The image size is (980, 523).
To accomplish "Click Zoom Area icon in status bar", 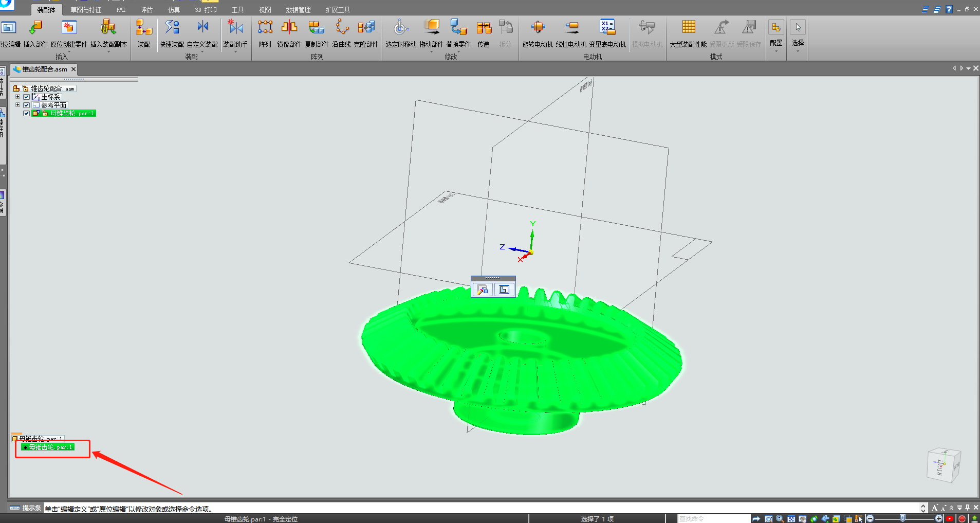I will 768,519.
